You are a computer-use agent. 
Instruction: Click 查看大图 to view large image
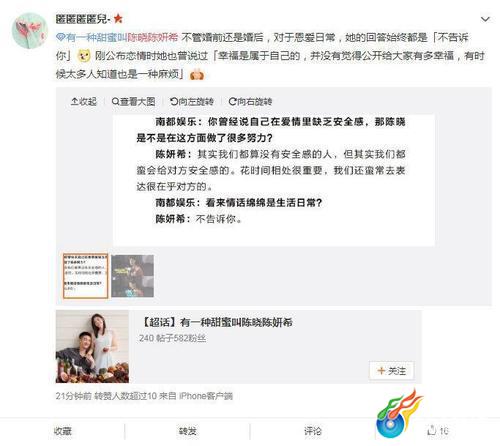pos(134,101)
